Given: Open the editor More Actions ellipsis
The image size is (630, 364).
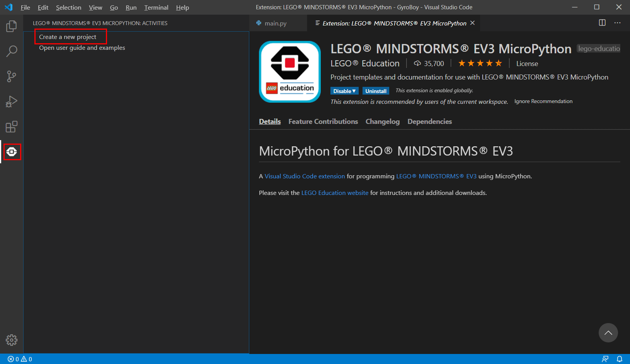Looking at the screenshot, I should 618,23.
